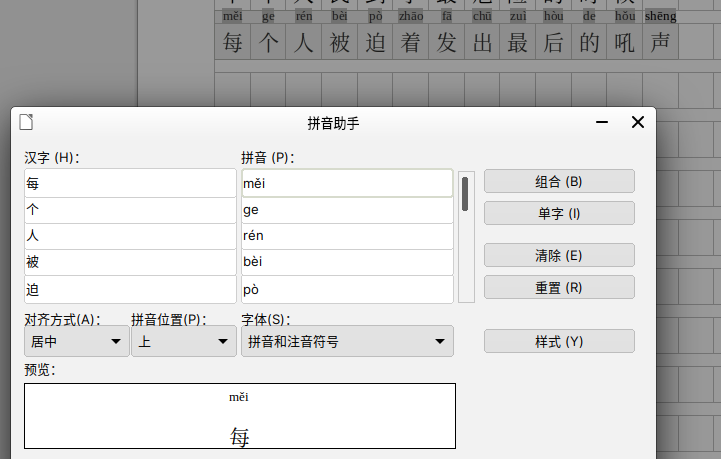Close the 拼音助手 dialog

[x=638, y=122]
